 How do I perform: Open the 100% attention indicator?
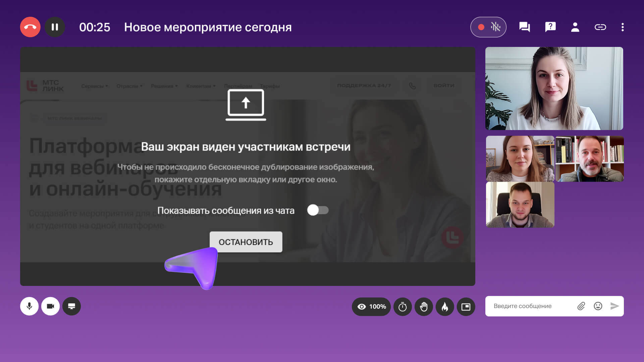point(371,307)
